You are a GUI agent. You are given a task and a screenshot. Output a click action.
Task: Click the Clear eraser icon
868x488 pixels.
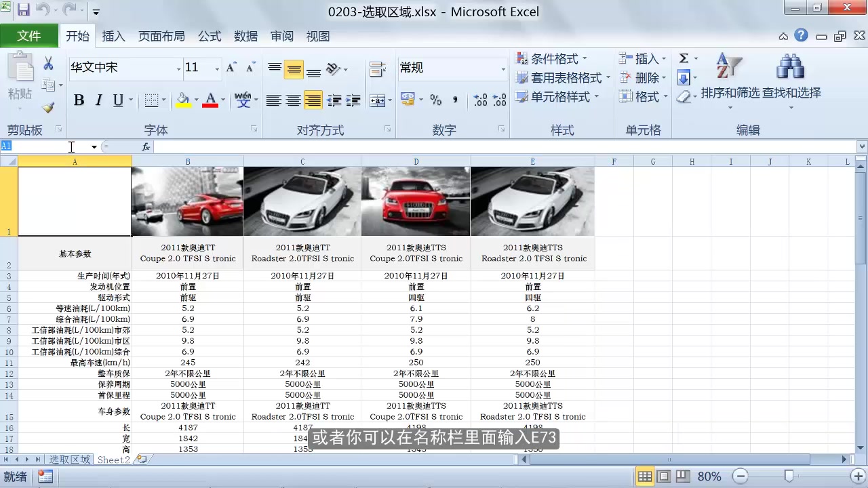point(684,96)
